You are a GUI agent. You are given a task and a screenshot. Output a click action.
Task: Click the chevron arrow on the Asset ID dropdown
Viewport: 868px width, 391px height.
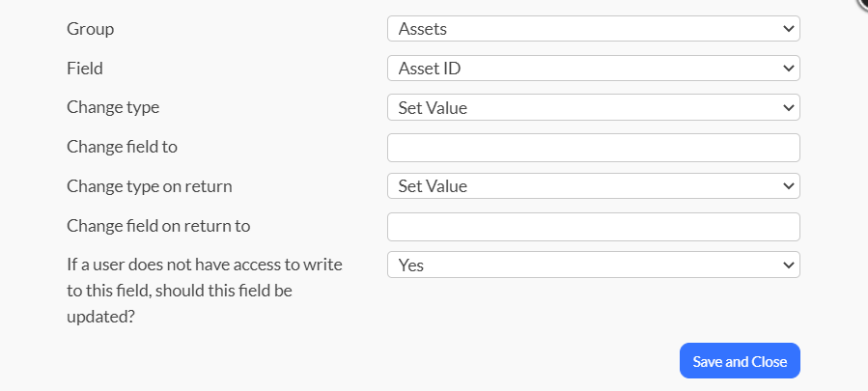(x=788, y=69)
